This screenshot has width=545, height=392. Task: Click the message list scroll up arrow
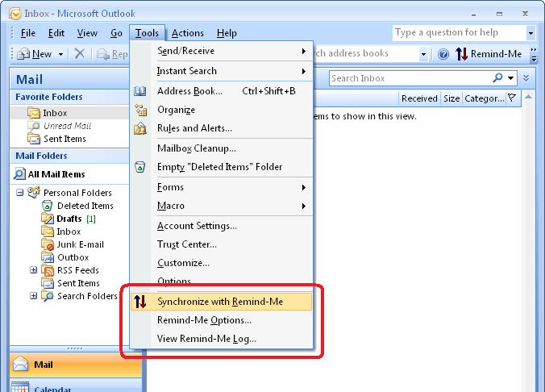click(x=528, y=97)
